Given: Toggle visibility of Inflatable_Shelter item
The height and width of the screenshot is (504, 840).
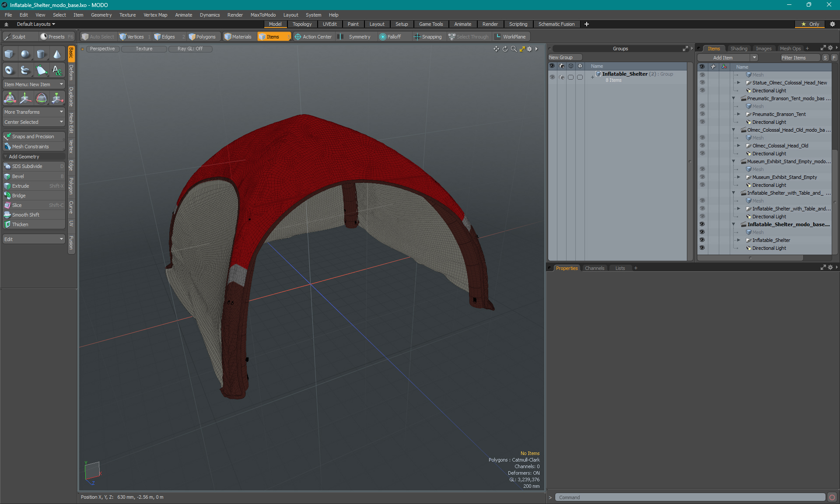Looking at the screenshot, I should point(702,240).
